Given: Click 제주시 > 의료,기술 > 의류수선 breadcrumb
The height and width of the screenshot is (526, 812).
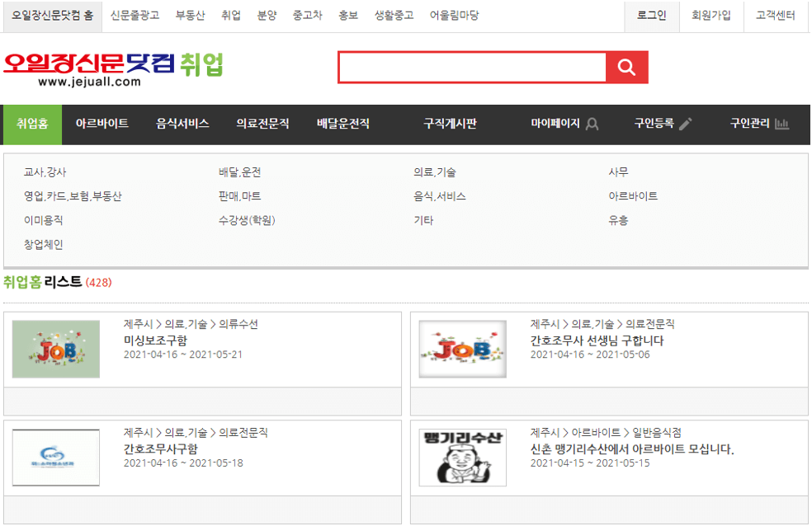Looking at the screenshot, I should (191, 324).
